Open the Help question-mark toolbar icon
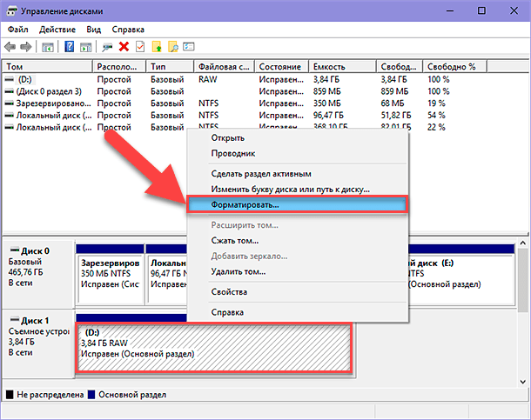Viewport: 531px width, 420px height. [69, 47]
